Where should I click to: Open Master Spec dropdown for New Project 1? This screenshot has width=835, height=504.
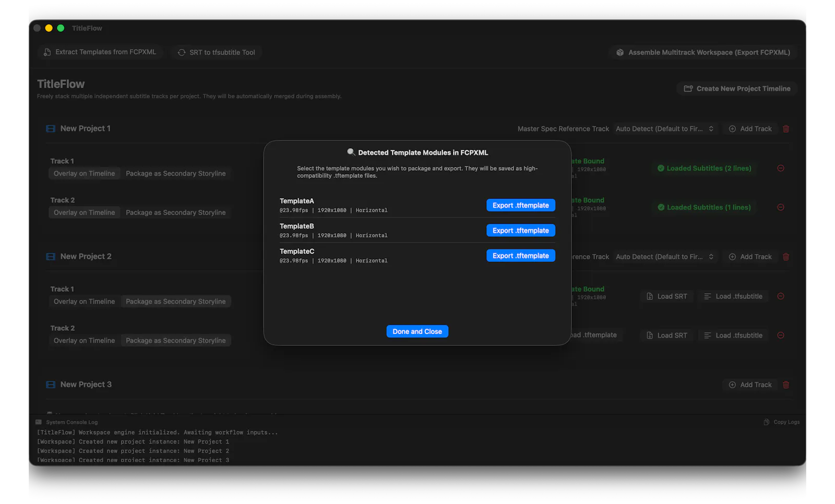pos(665,128)
